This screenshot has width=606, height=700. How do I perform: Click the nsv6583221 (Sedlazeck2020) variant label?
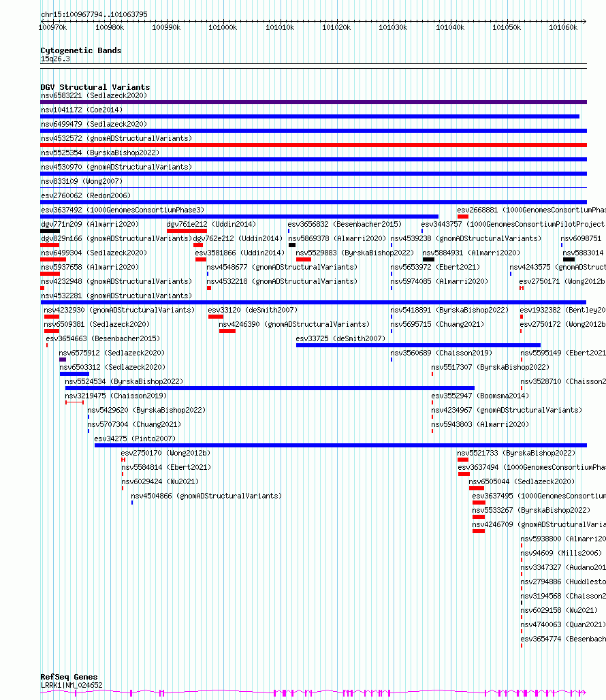[94, 95]
